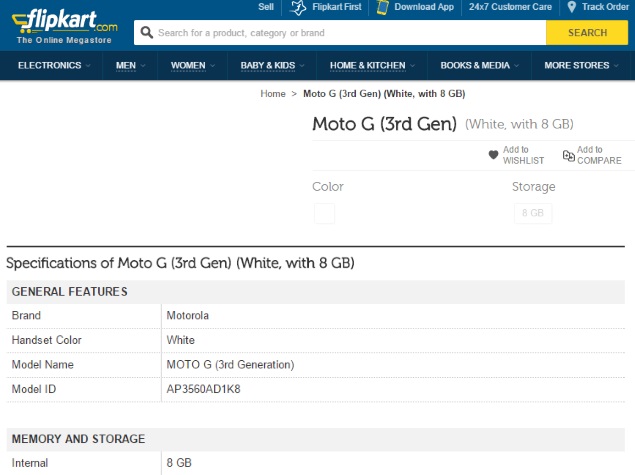
Task: Click the wishlist heart icon
Action: tap(493, 155)
